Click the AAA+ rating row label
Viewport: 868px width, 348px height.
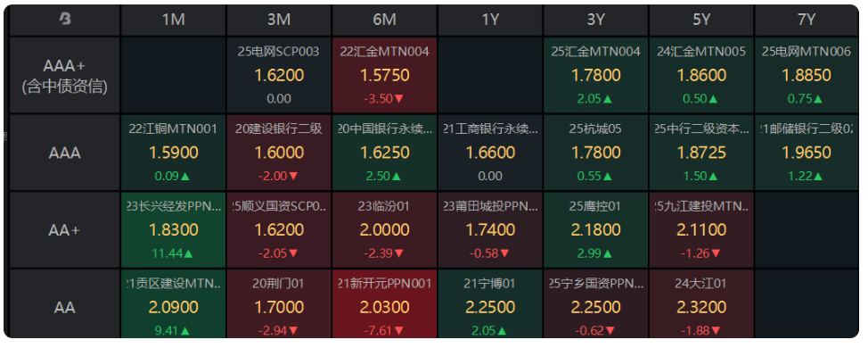65,75
